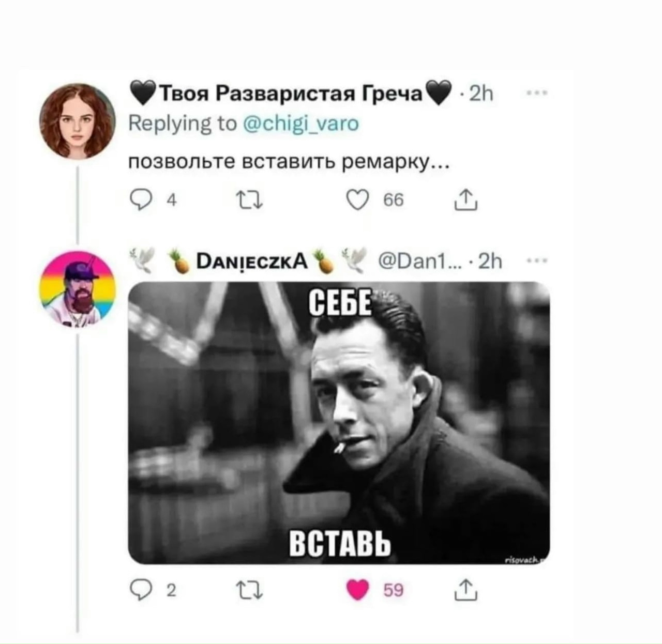The width and height of the screenshot is (662, 644).
Task: Open more options on the first tweet
Action: (x=538, y=92)
